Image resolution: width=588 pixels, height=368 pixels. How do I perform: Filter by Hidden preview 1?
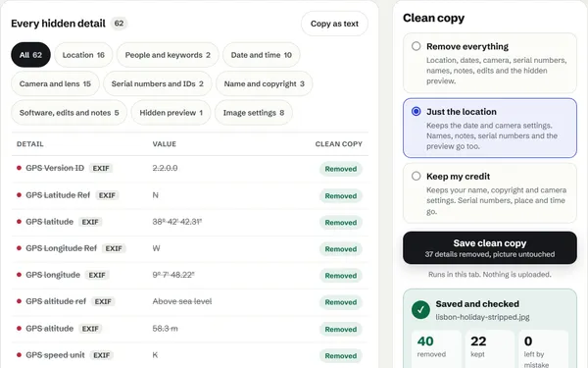(x=171, y=113)
